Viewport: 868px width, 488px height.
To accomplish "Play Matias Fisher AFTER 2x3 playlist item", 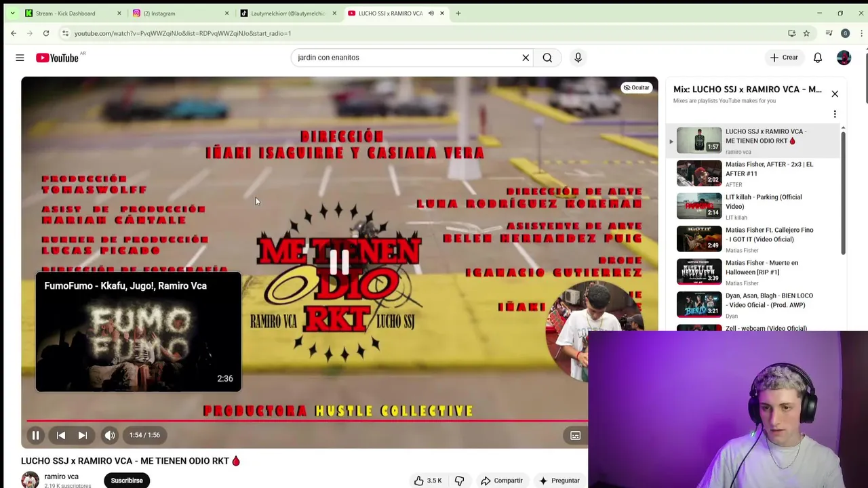I will click(x=753, y=174).
